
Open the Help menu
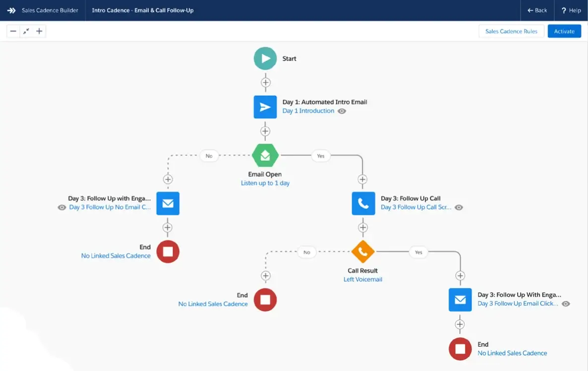571,10
